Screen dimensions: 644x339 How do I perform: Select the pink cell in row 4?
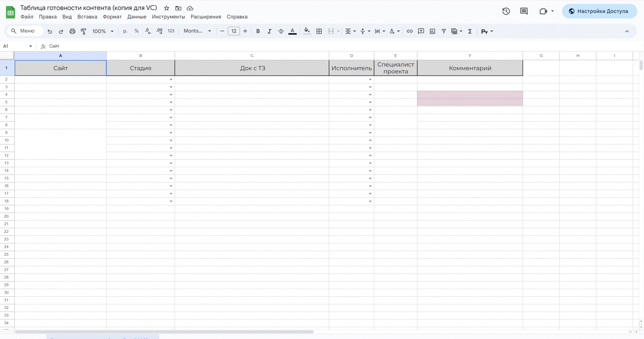(470, 95)
